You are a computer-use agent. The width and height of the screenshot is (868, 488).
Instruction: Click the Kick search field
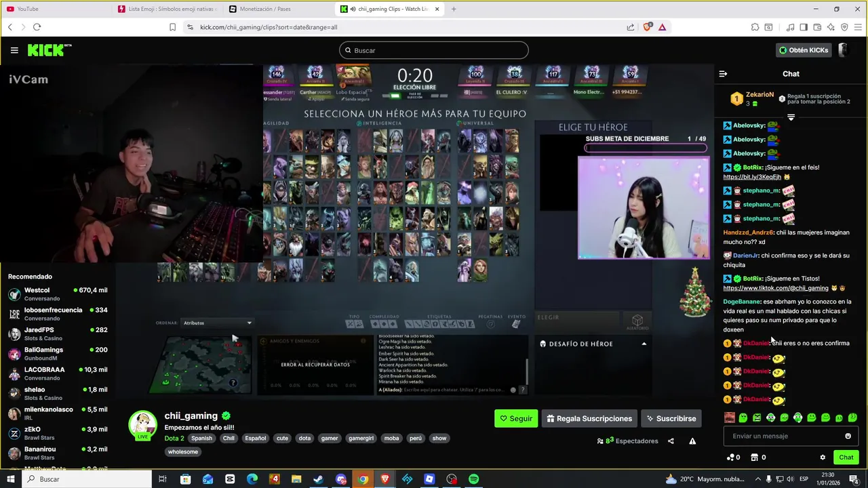pos(434,50)
